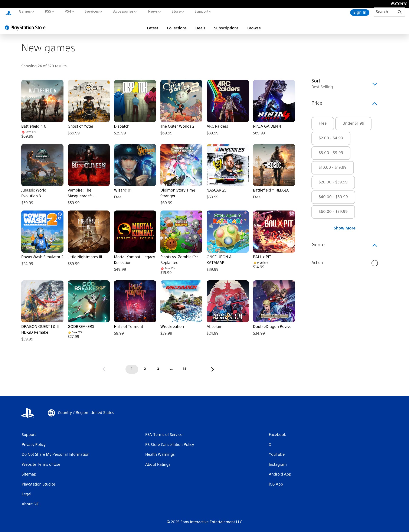This screenshot has height=532, width=409.
Task: Open the ARC Raiders cover art
Action: (228, 101)
